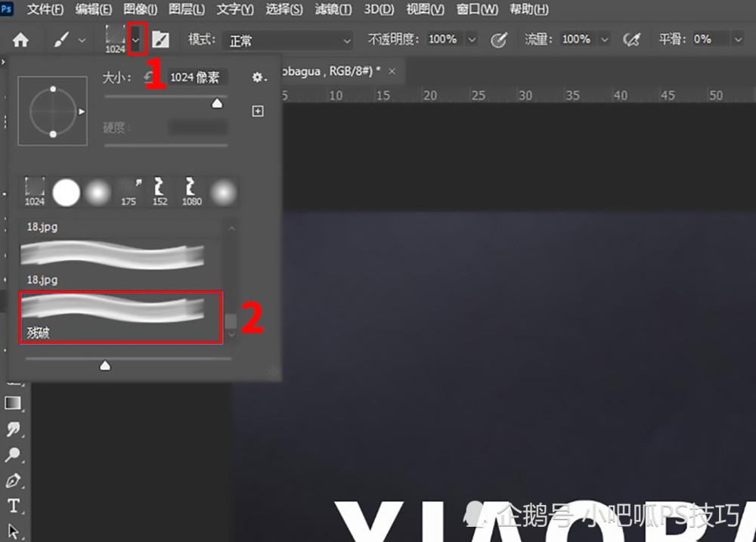Click the 平滑 0% value field
The image size is (756, 542).
click(710, 39)
